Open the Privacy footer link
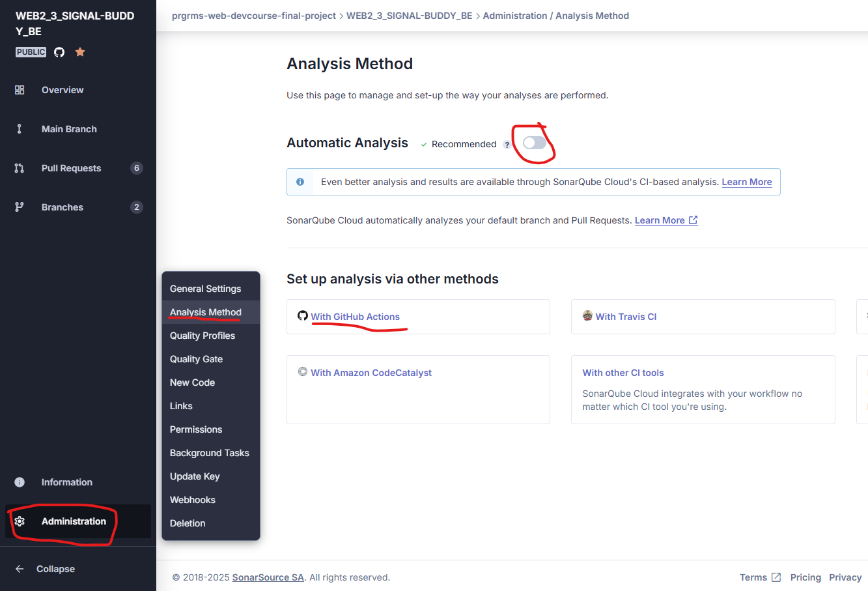 845,577
